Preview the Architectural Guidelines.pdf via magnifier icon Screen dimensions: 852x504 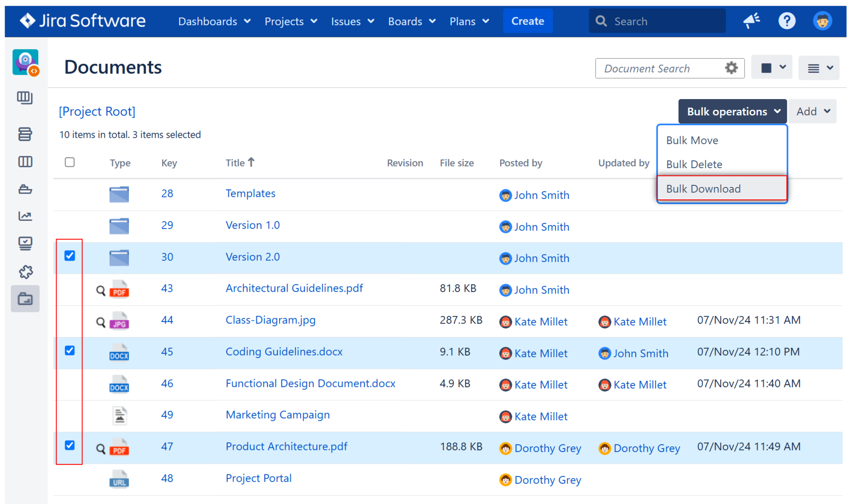(x=100, y=291)
